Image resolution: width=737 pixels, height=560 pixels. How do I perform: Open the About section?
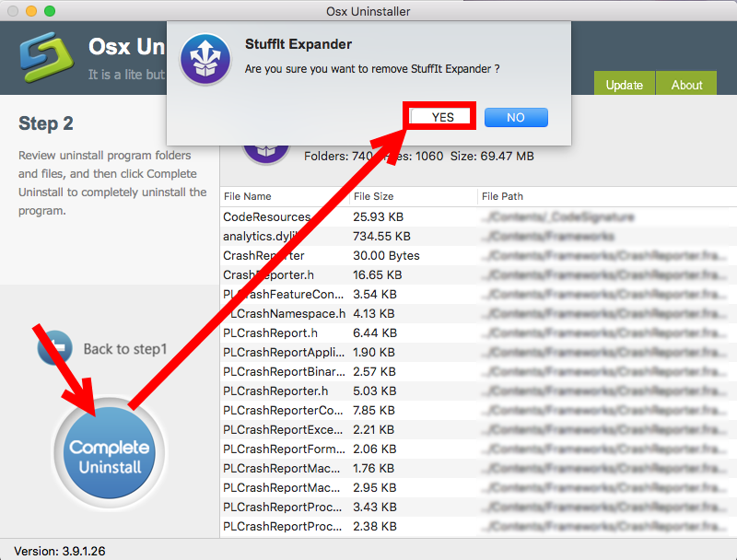pyautogui.click(x=685, y=84)
